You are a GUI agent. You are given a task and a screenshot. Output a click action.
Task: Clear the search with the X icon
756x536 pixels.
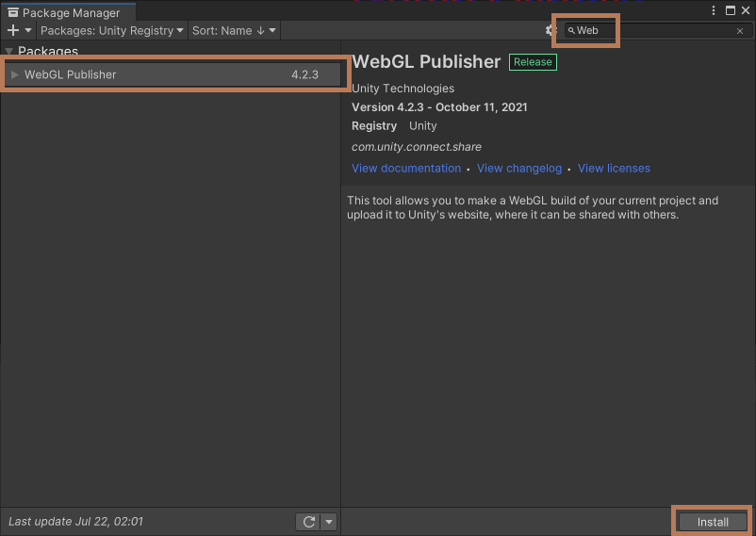740,31
